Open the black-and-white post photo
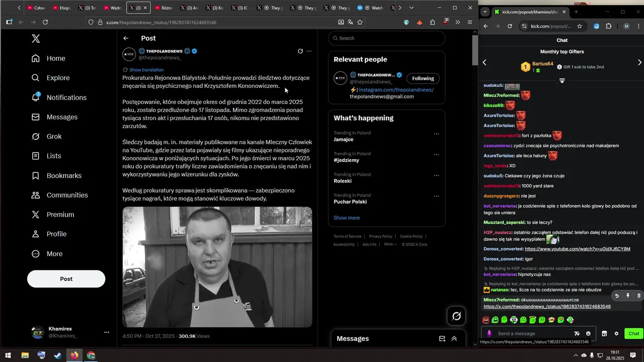The image size is (644, 362). coord(217,267)
